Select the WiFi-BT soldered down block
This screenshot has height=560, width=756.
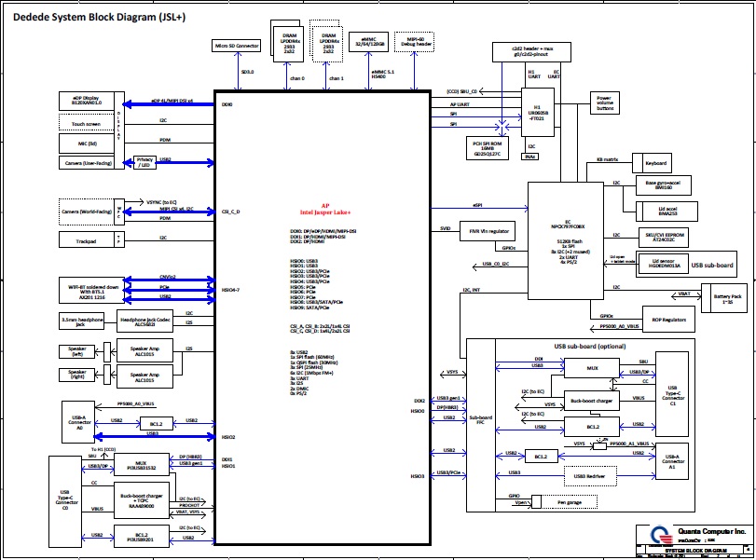[91, 291]
